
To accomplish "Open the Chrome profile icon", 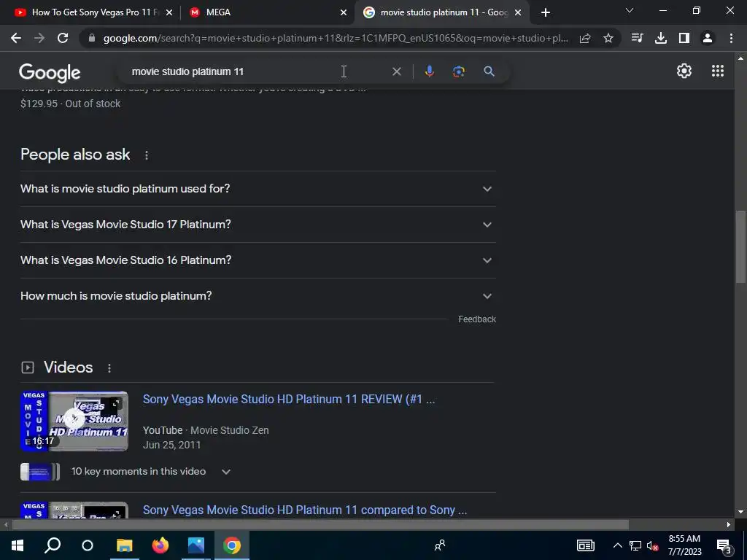I will tap(708, 38).
